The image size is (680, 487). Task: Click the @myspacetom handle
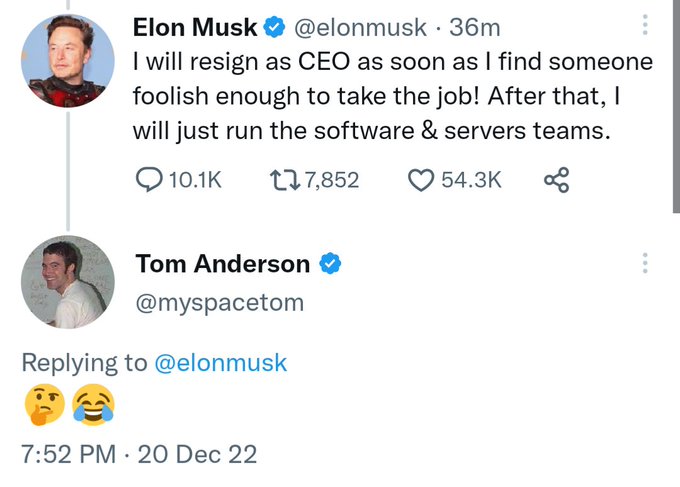219,302
